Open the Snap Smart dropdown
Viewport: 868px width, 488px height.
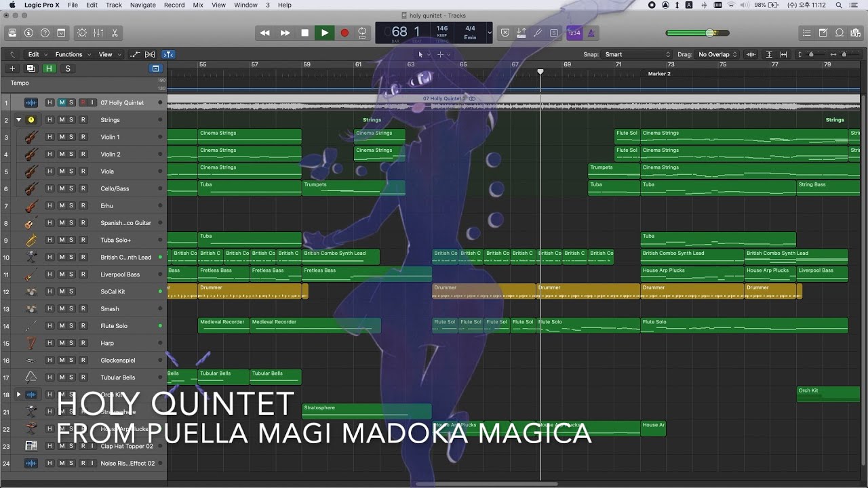[637, 54]
